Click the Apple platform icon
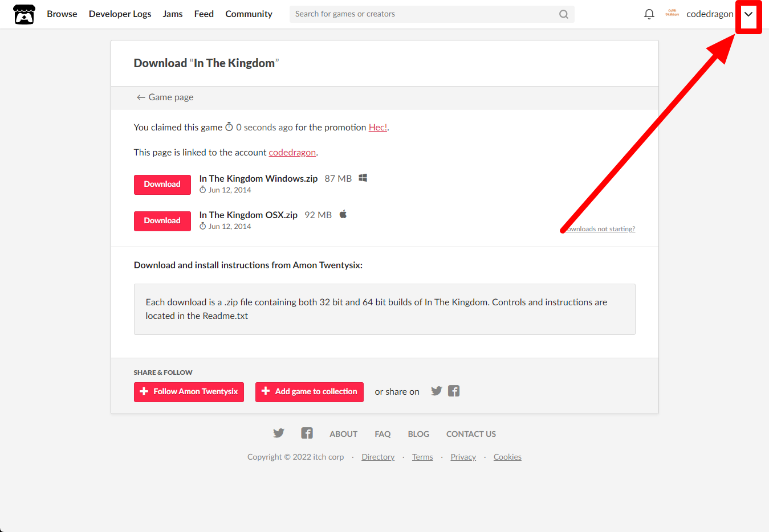 (x=343, y=214)
